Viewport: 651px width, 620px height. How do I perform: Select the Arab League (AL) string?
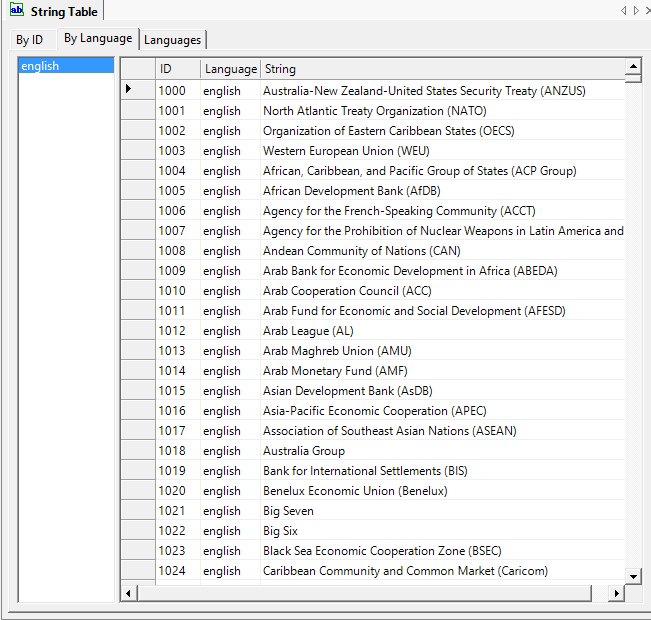coord(443,330)
